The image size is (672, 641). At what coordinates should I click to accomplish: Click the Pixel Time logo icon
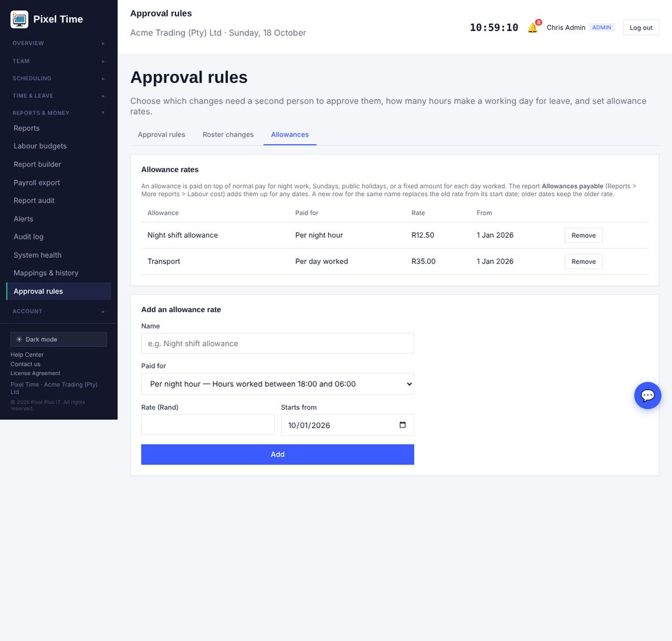(x=20, y=20)
